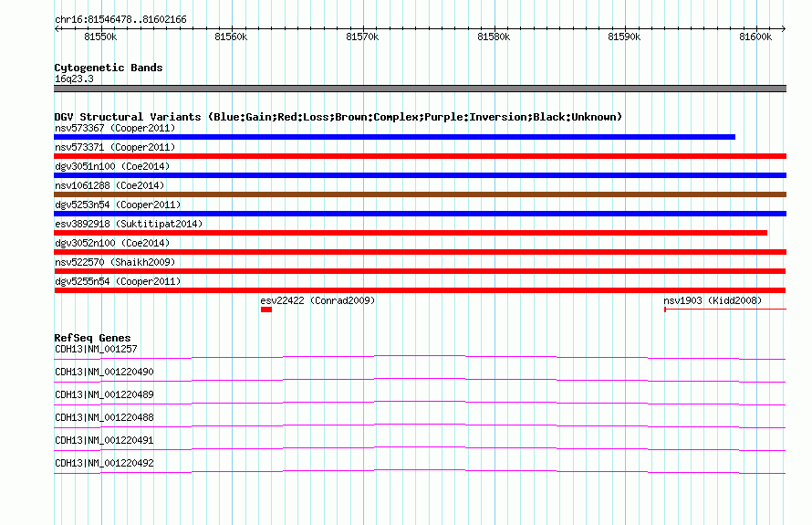Click the 81600k ruler tick label

[x=755, y=37]
